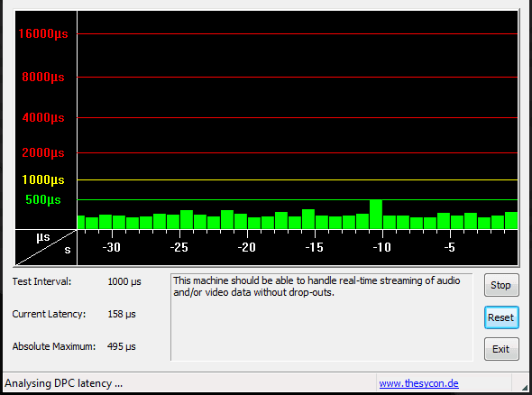Click the real-time streaming message text box
The image size is (532, 395).
321,317
